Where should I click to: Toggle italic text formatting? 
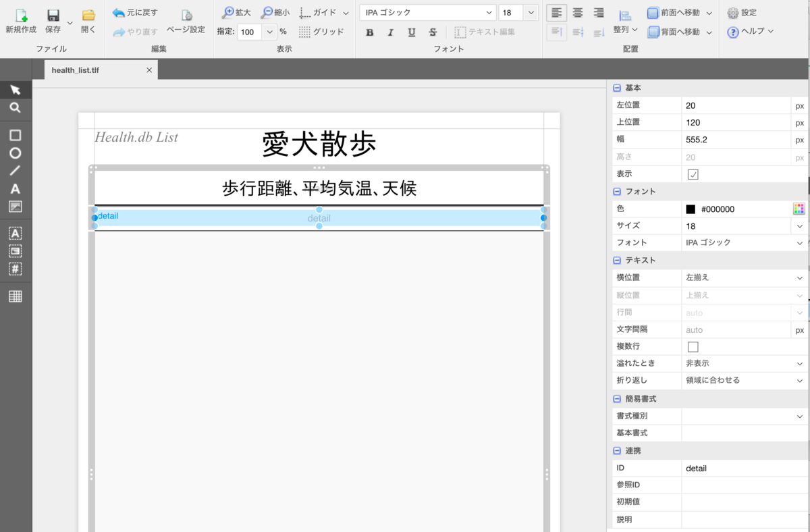click(x=390, y=32)
